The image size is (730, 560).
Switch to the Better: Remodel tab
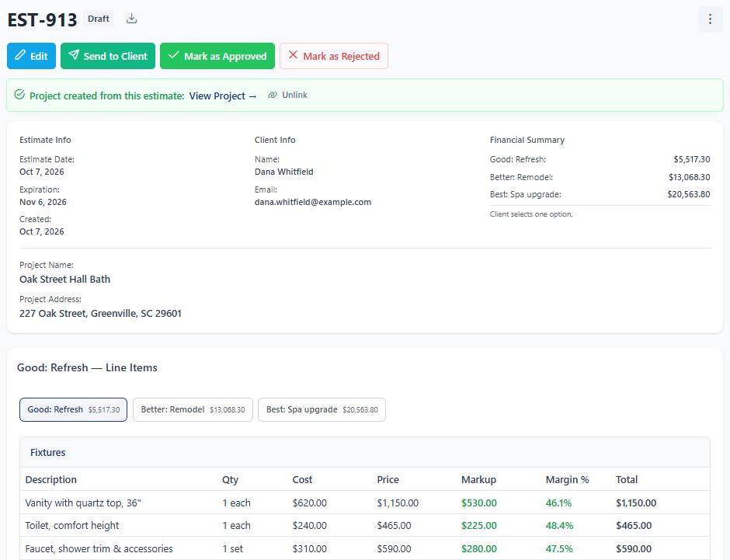193,409
